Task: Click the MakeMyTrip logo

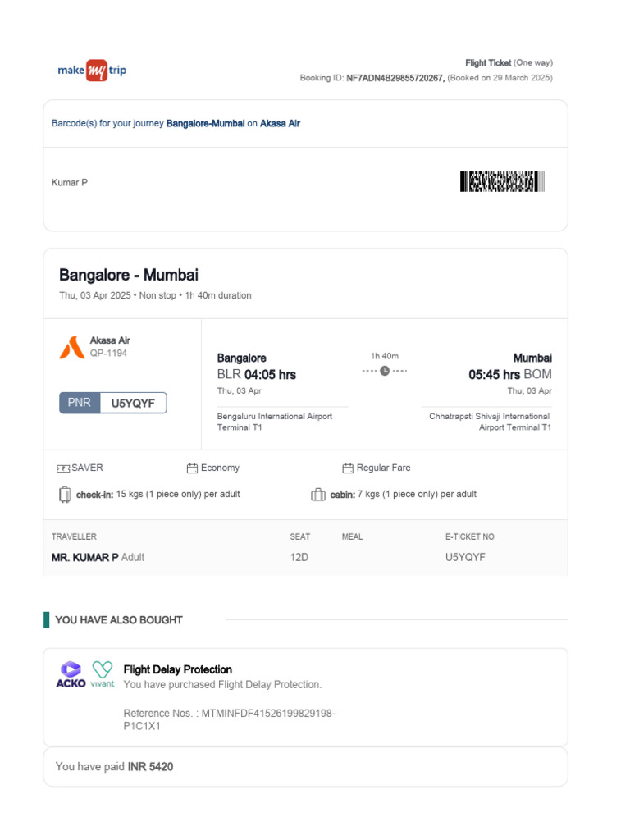Action: pyautogui.click(x=92, y=71)
